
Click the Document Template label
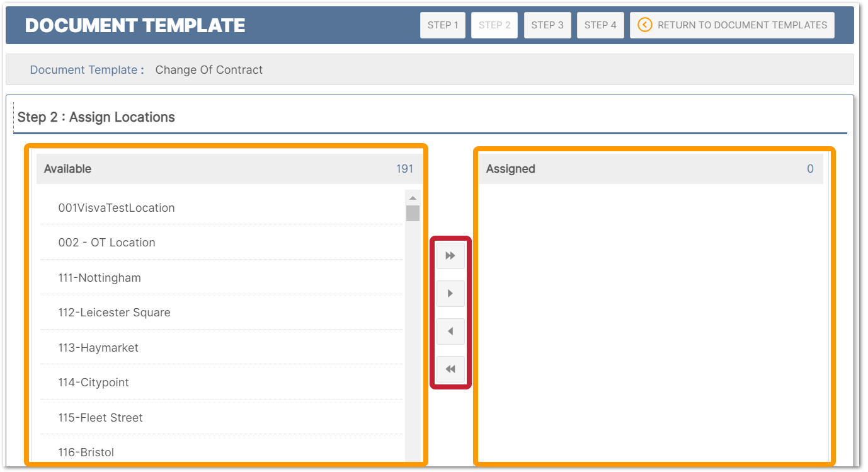87,70
